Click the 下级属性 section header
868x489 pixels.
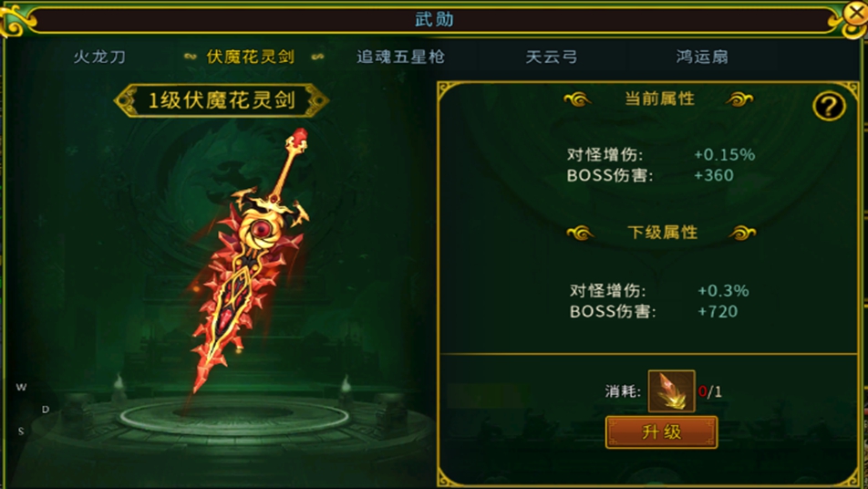[x=662, y=232]
